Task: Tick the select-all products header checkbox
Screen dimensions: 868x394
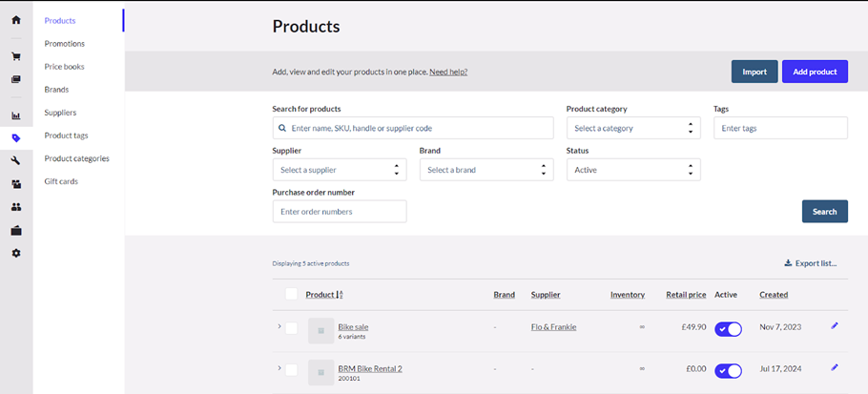Action: click(292, 294)
